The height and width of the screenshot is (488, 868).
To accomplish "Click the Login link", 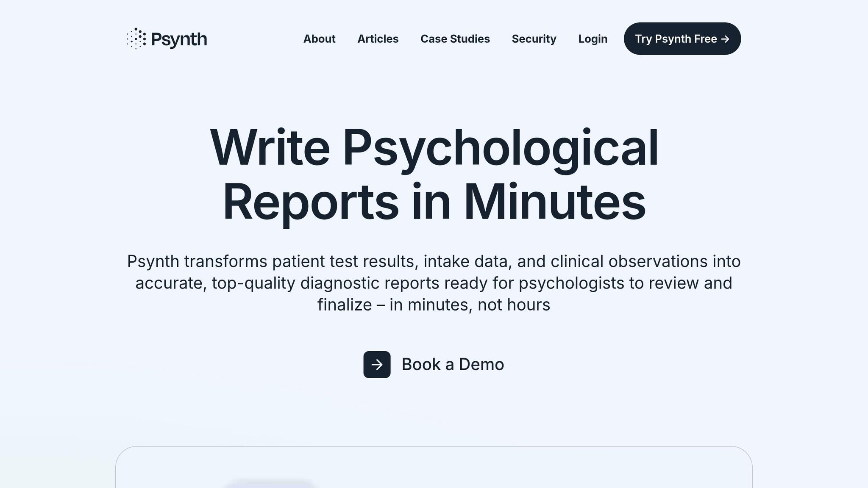I will pos(593,39).
